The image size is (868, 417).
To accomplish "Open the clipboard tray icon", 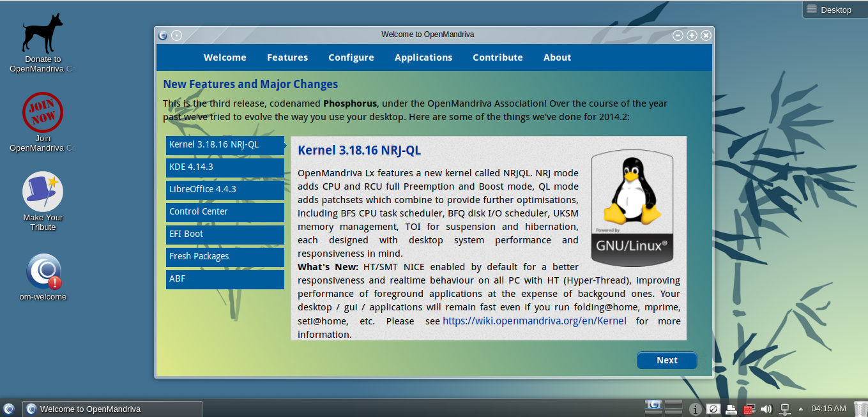I will pyautogui.click(x=713, y=409).
